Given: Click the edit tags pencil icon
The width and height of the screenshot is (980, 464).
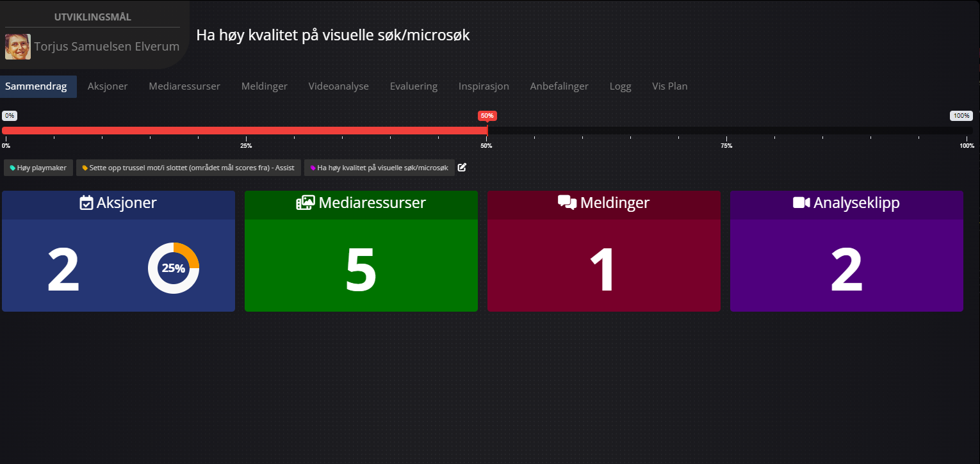Looking at the screenshot, I should point(462,168).
